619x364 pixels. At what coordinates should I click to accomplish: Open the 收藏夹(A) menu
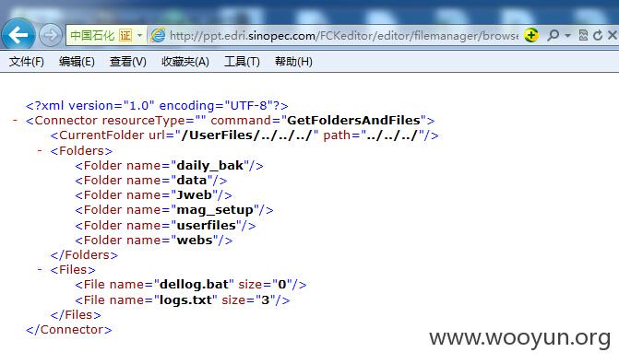pyautogui.click(x=185, y=62)
